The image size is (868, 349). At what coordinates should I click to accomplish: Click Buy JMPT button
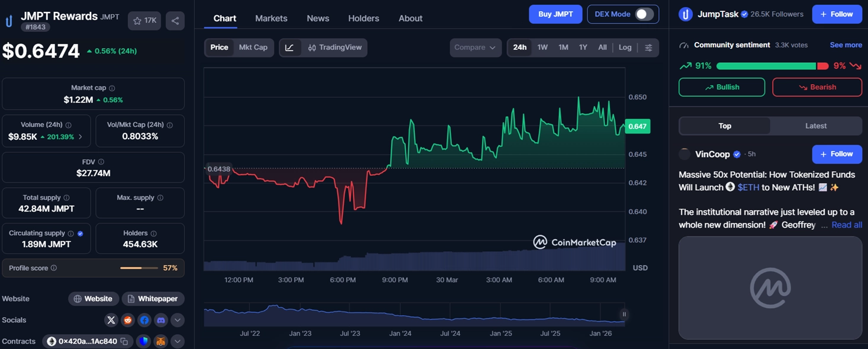pos(555,14)
